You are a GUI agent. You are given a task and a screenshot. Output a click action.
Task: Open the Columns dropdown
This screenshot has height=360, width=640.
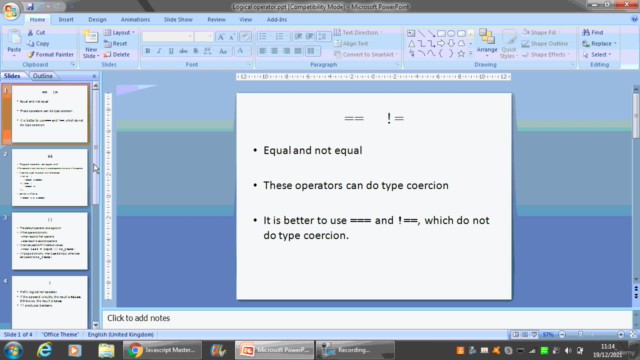pos(312,51)
